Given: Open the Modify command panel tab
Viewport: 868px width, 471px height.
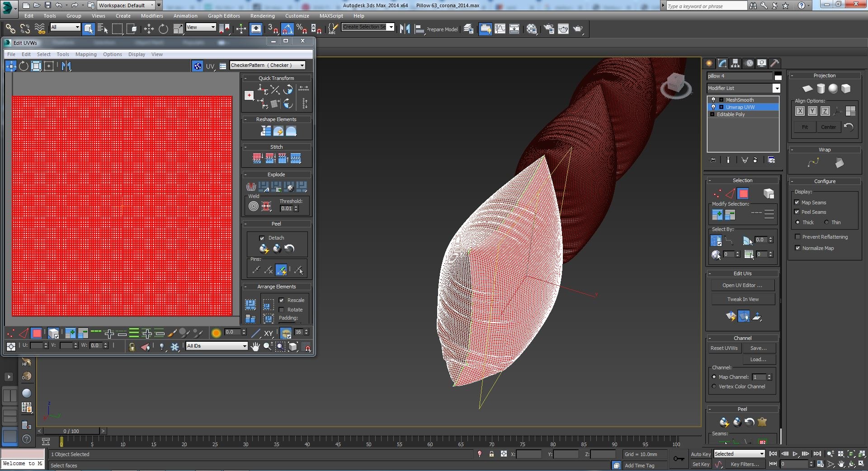Looking at the screenshot, I should tap(722, 63).
